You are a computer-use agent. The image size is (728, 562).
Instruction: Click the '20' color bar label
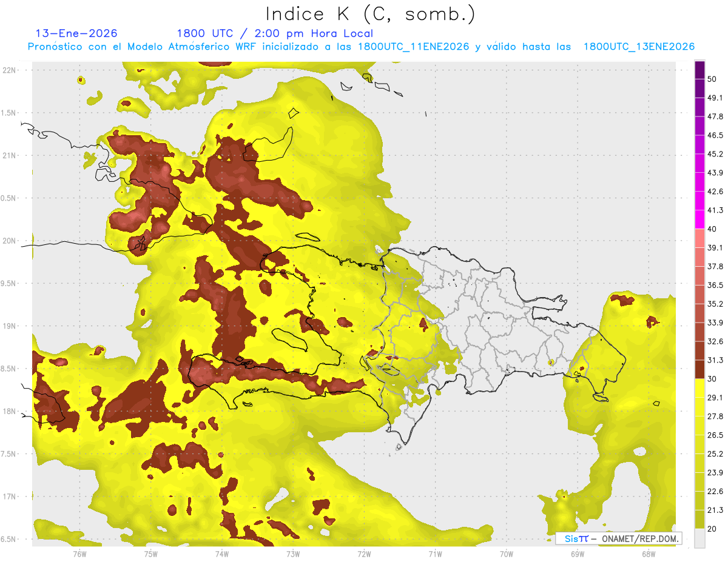712,529
